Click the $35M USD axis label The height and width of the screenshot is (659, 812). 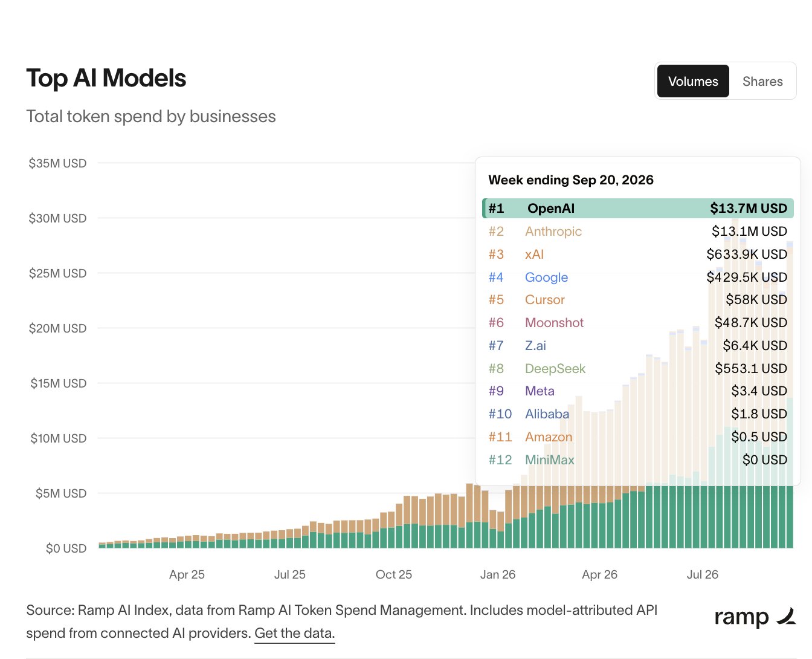[57, 163]
